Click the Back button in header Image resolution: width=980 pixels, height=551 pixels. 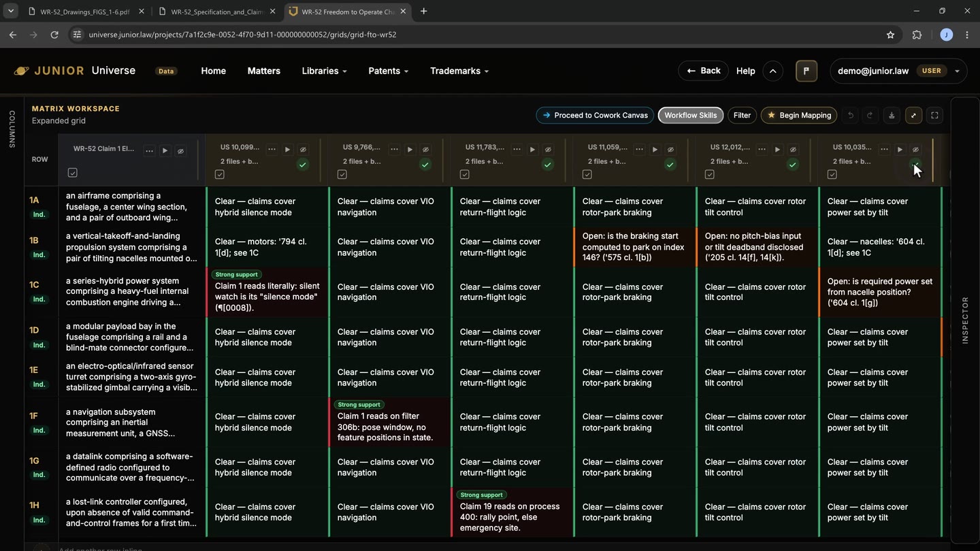(703, 71)
